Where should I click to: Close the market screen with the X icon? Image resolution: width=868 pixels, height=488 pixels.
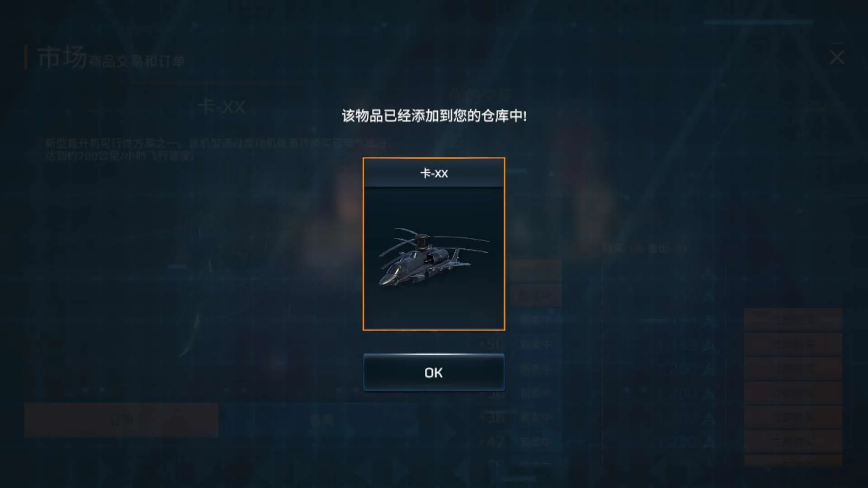coord(837,57)
